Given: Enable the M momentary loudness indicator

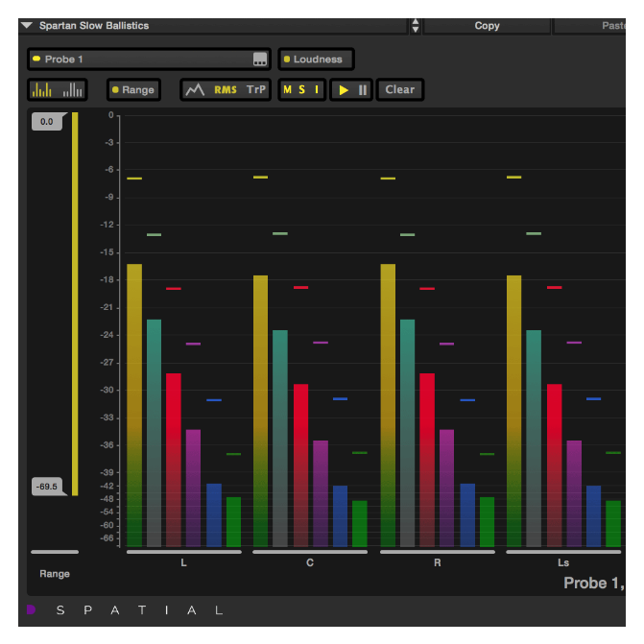Looking at the screenshot, I should click(287, 90).
